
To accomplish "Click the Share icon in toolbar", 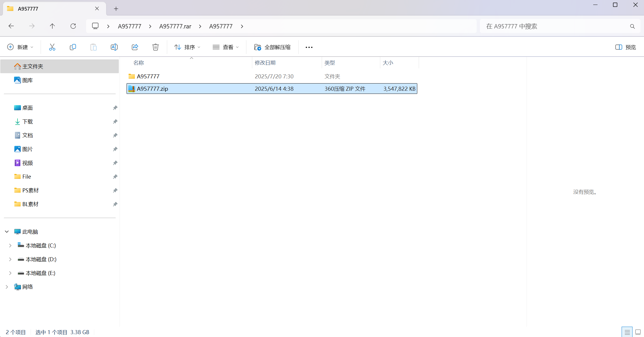I will tap(135, 47).
